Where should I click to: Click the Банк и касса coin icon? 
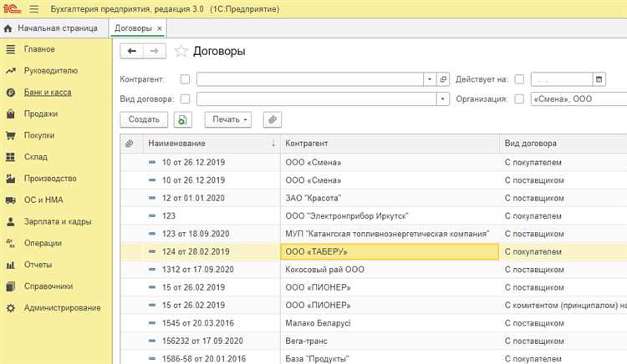(x=11, y=92)
